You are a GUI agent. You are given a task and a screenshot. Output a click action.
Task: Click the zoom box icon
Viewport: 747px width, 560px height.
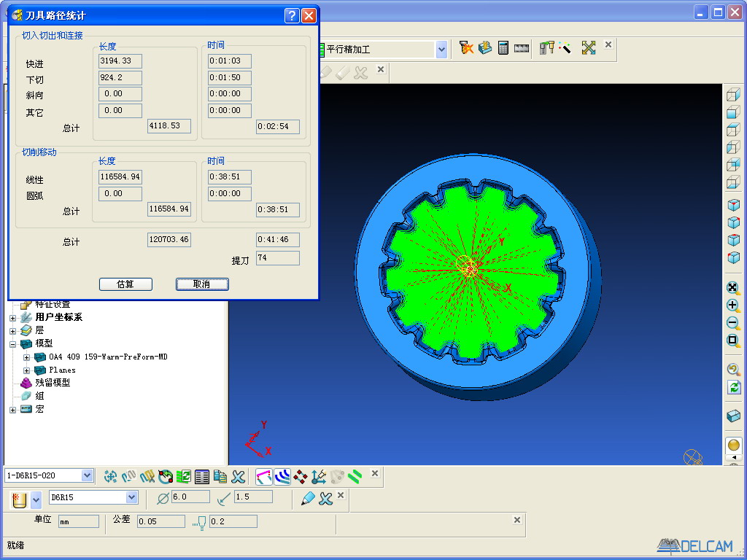click(733, 341)
